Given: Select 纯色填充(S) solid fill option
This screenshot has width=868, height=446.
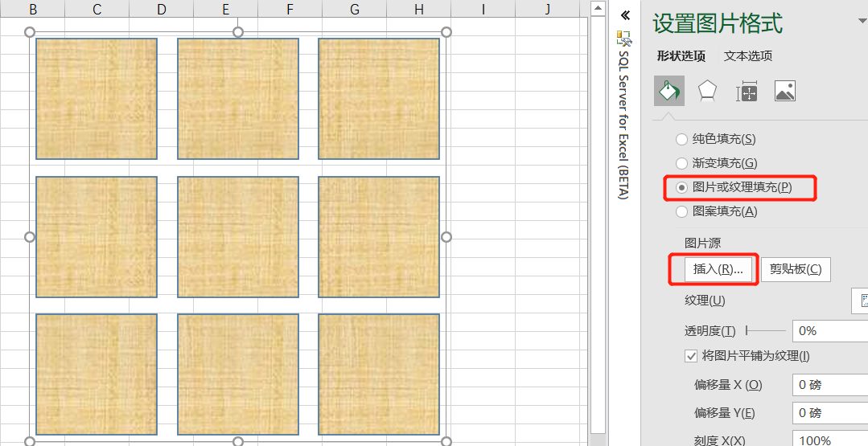Looking at the screenshot, I should tap(716, 139).
